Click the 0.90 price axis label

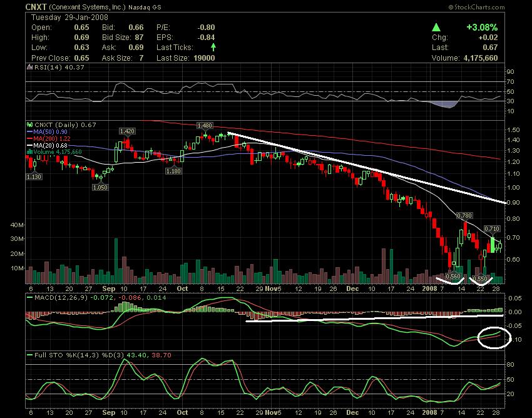[513, 203]
